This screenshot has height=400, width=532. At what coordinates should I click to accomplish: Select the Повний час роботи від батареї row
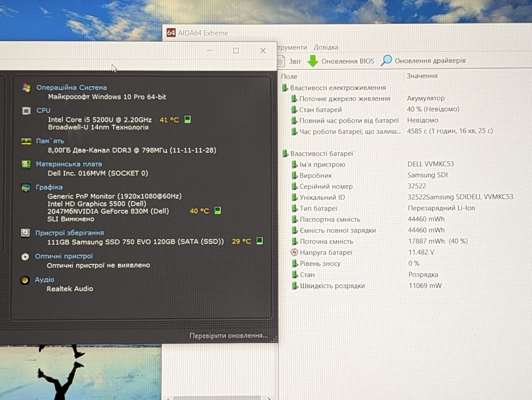[349, 120]
